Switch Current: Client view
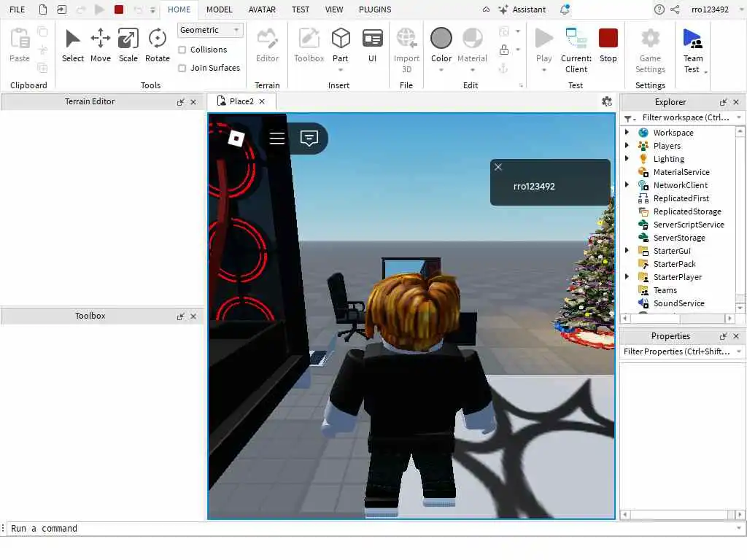The width and height of the screenshot is (747, 560). 576,50
